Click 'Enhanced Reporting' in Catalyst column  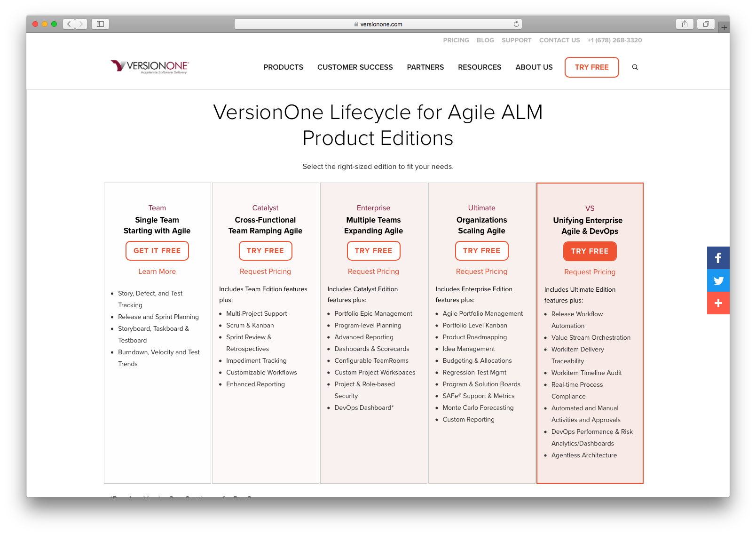tap(255, 384)
